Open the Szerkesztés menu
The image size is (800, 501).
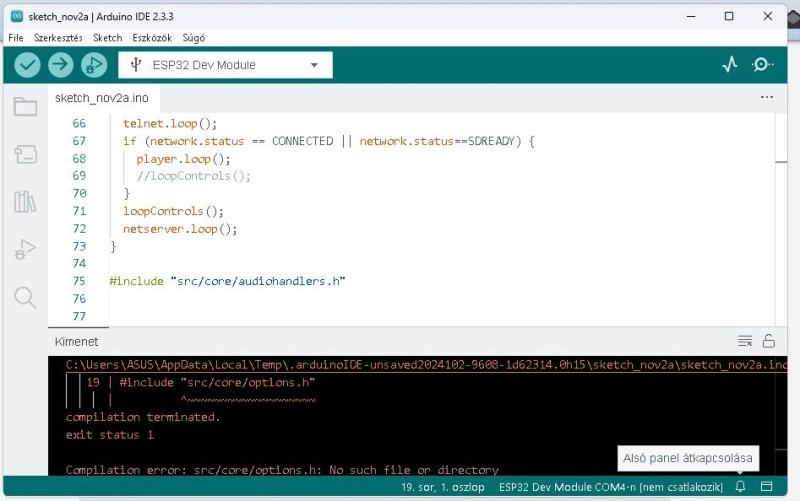click(x=58, y=38)
